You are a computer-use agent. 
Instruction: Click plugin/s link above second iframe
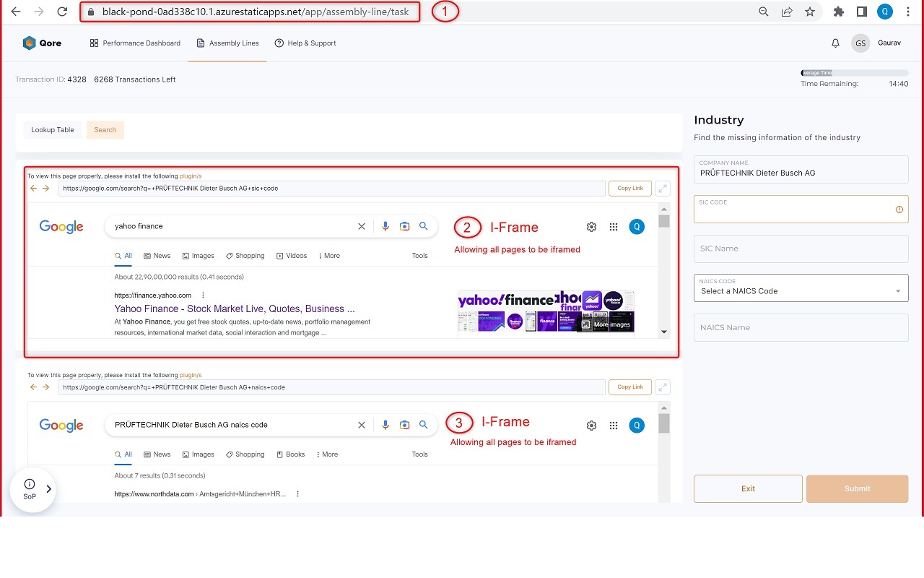click(191, 375)
